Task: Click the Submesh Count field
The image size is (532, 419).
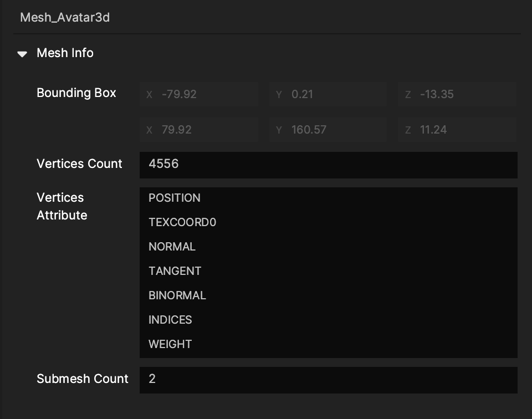Action: pos(328,380)
